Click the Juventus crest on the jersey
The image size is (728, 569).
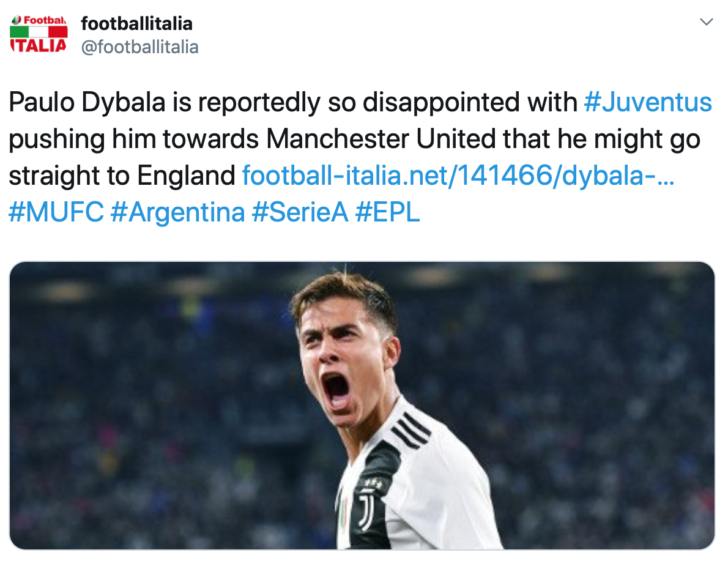pos(366,511)
